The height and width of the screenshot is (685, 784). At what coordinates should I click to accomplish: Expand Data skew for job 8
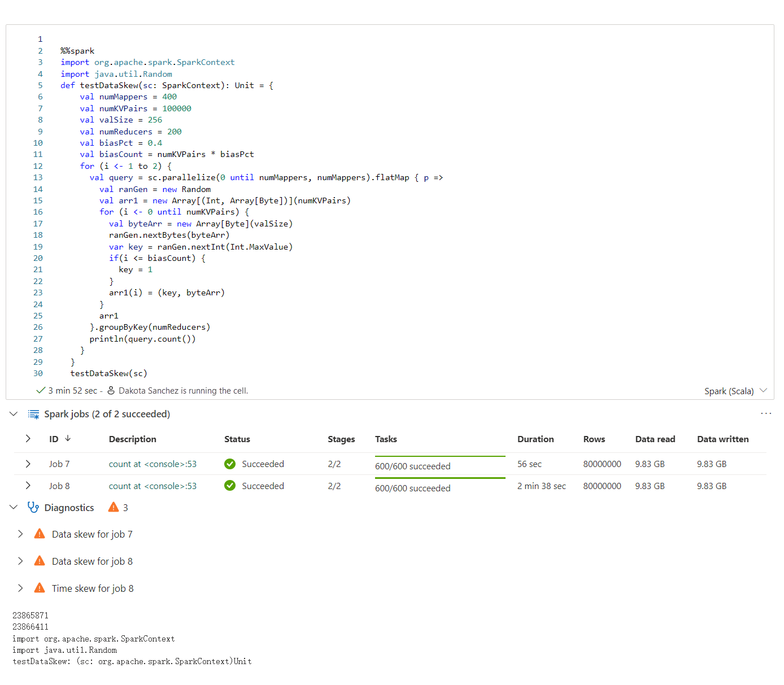20,561
